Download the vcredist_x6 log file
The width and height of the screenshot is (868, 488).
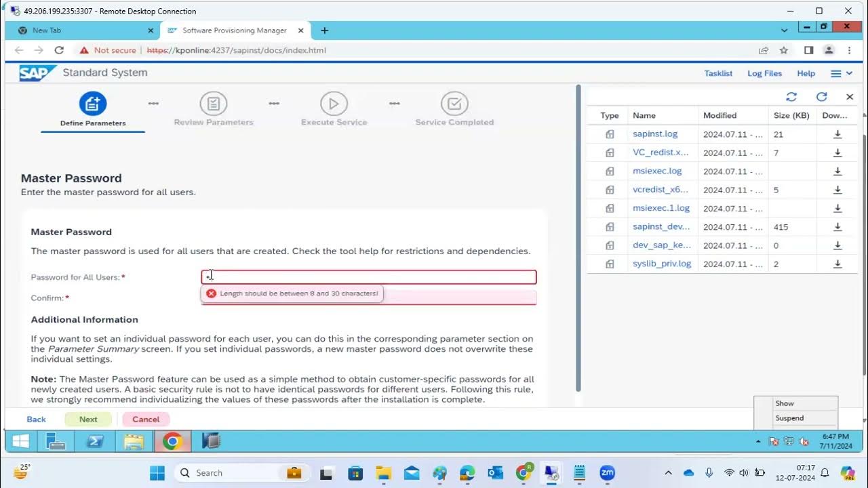[x=837, y=190]
